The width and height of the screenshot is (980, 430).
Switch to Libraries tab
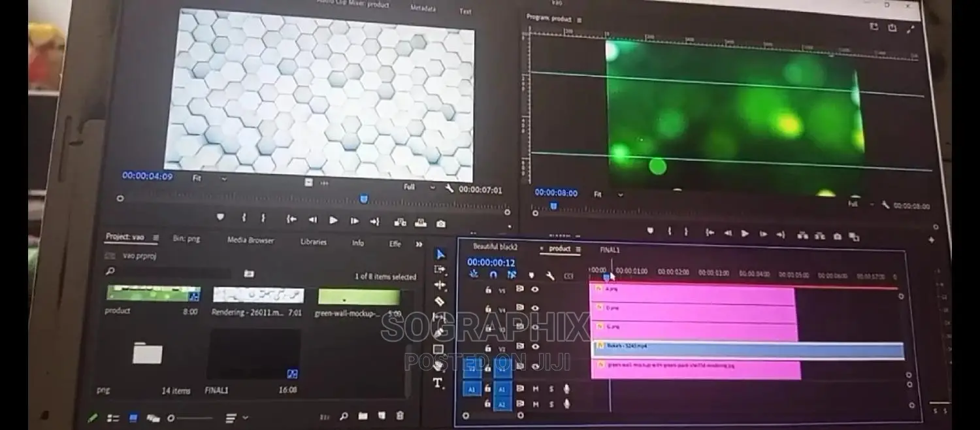click(x=313, y=242)
